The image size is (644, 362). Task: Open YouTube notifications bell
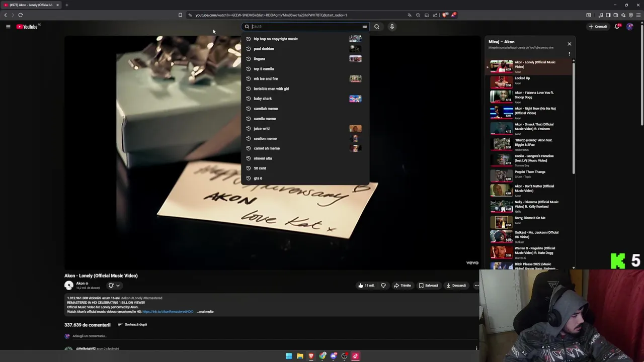click(617, 27)
